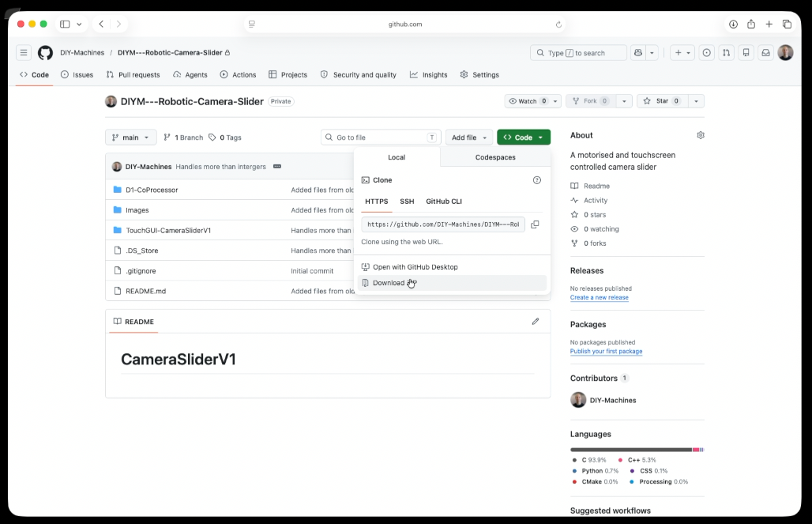The height and width of the screenshot is (524, 812).
Task: Switch to the Codespaces tab
Action: 495,157
